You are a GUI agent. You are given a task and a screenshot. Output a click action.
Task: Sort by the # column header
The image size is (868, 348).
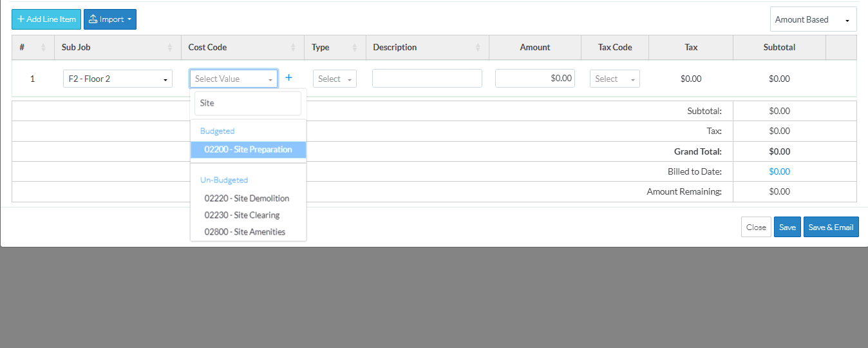point(33,48)
